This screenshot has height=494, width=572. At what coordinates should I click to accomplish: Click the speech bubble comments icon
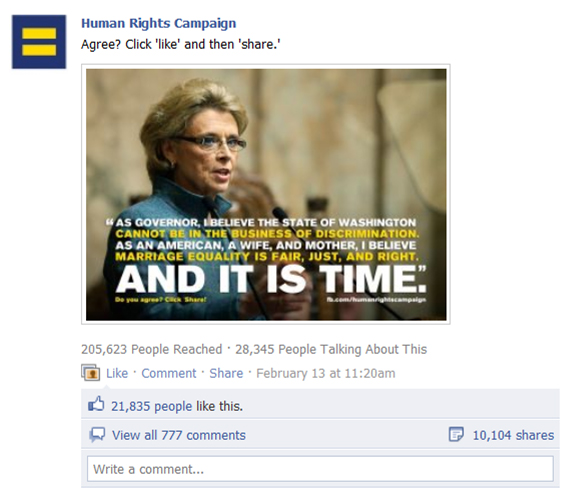pos(97,435)
